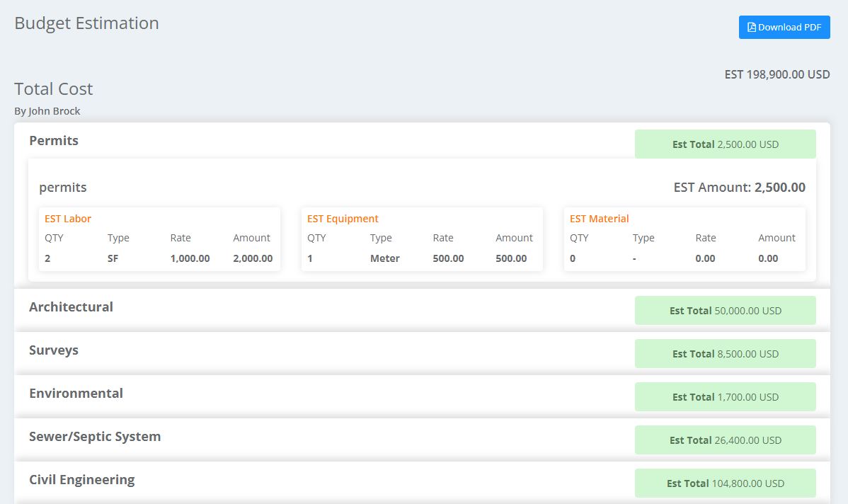Click the Architectural Est Total 50,000.00 USD badge

tap(726, 311)
